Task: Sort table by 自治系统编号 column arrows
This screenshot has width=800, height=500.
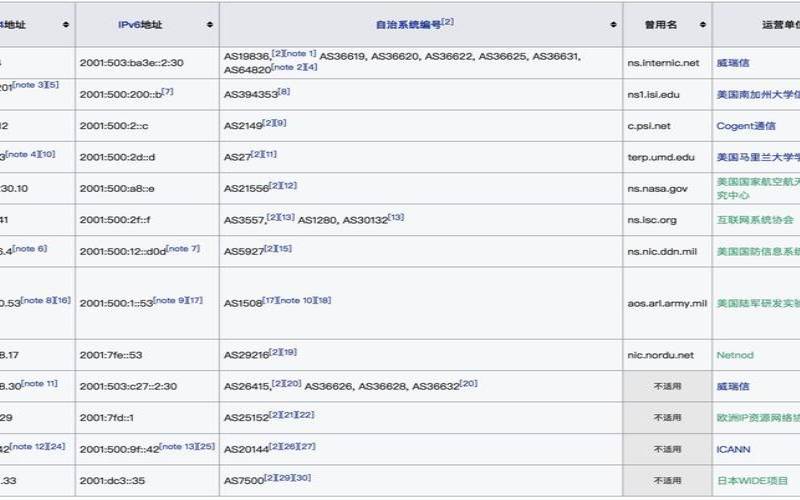Action: (x=613, y=24)
